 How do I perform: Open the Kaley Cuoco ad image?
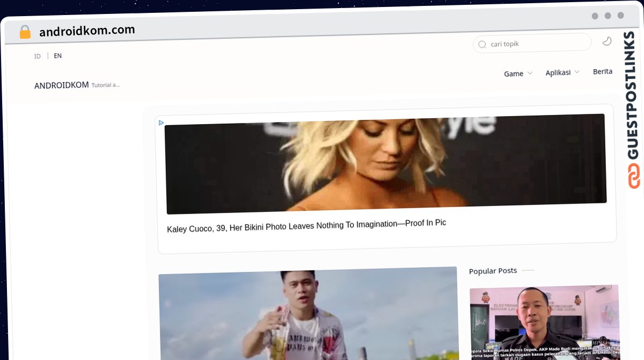tap(385, 164)
